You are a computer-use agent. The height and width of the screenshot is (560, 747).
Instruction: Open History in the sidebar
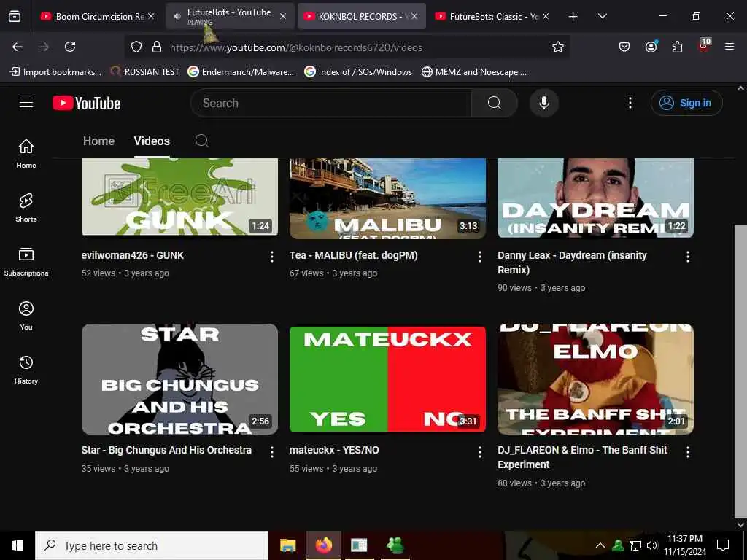tap(26, 370)
